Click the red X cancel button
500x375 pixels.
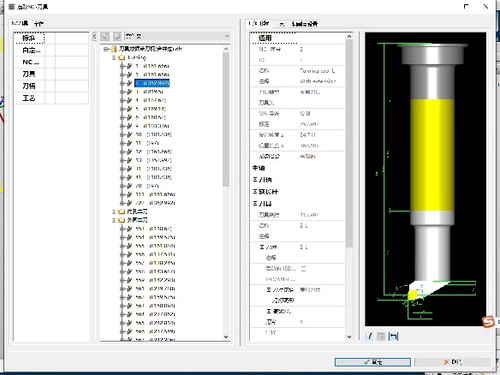click(452, 362)
